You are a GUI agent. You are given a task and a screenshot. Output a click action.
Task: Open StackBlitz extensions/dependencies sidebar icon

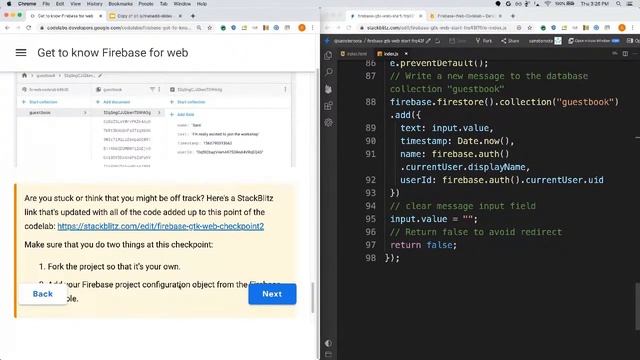[329, 106]
